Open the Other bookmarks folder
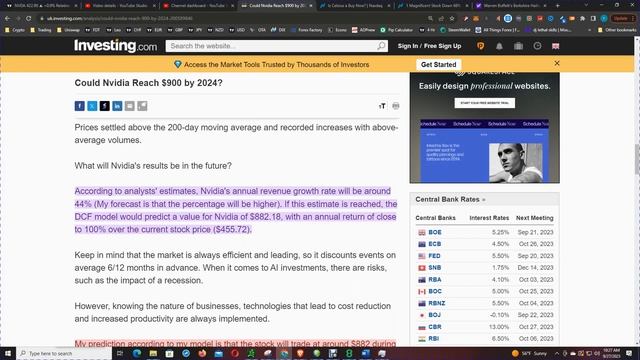The image size is (640, 360). click(616, 30)
